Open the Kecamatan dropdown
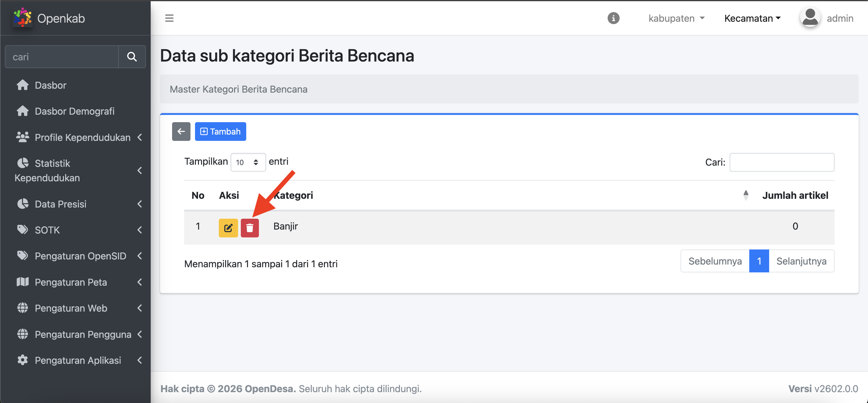 (x=752, y=18)
